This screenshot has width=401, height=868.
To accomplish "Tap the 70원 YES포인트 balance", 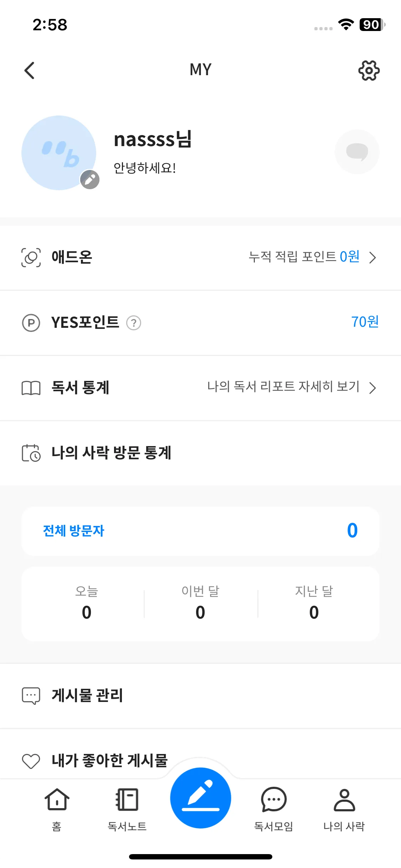I will tap(365, 322).
